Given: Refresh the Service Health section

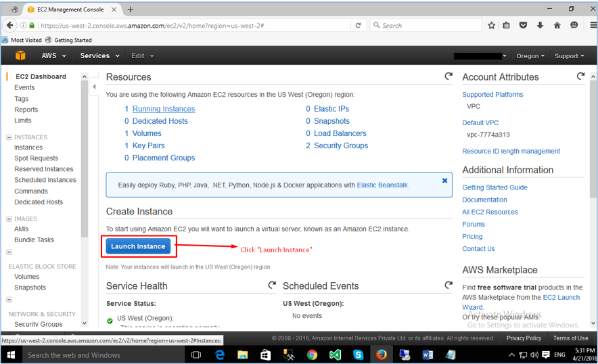Looking at the screenshot, I should point(272,285).
